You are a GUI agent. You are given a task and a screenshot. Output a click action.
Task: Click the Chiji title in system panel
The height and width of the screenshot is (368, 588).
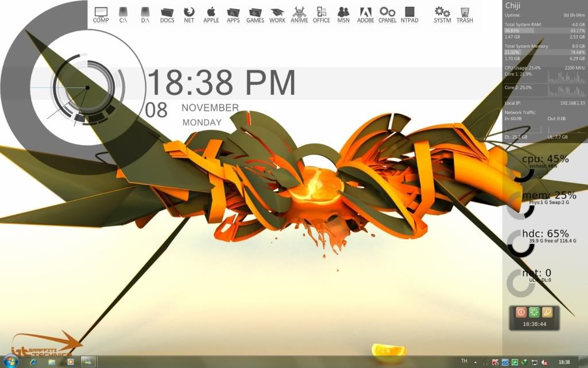pyautogui.click(x=513, y=5)
